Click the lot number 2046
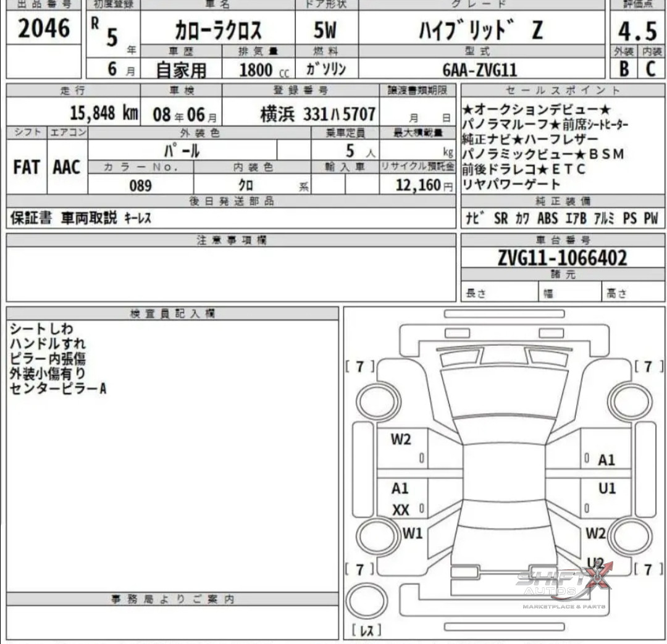This screenshot has height=644, width=667. [x=44, y=28]
